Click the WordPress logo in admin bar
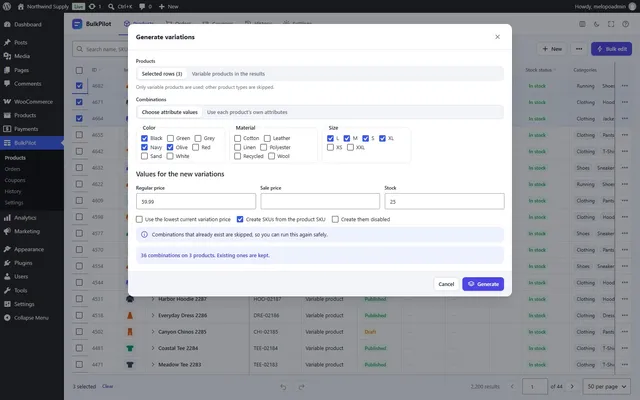 7,7
